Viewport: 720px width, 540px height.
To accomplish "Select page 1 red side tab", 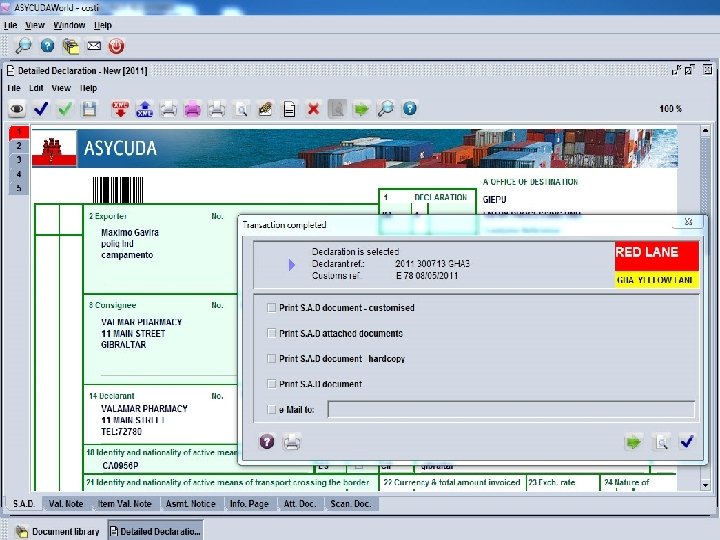I will [19, 132].
